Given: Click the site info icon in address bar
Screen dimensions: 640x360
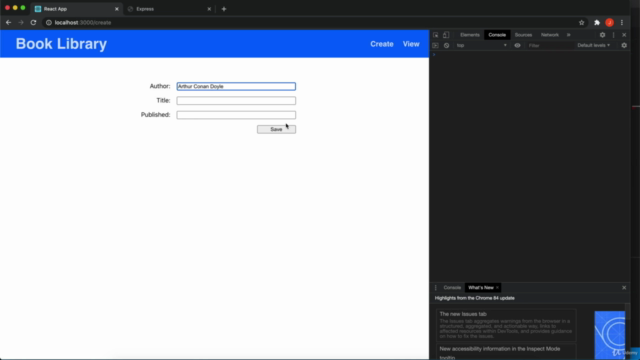Looking at the screenshot, I should (x=49, y=22).
